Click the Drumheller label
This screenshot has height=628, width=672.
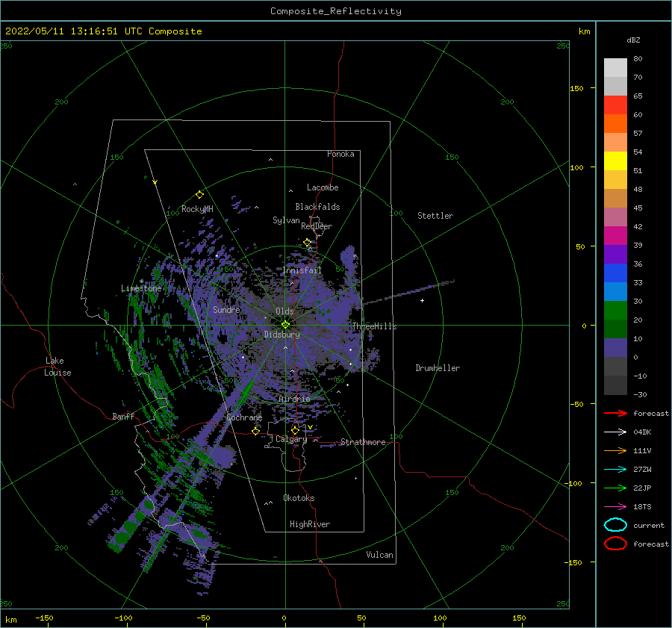pyautogui.click(x=438, y=368)
